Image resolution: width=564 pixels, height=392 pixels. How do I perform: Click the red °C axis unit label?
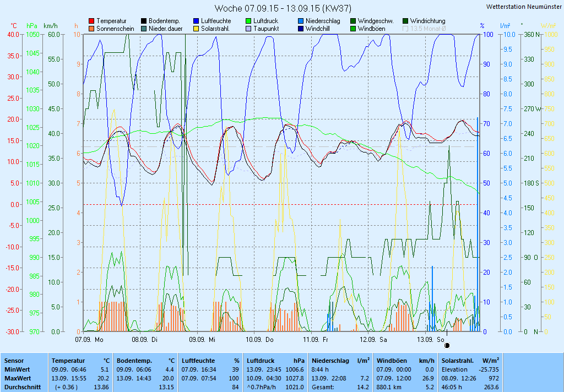tap(14, 26)
